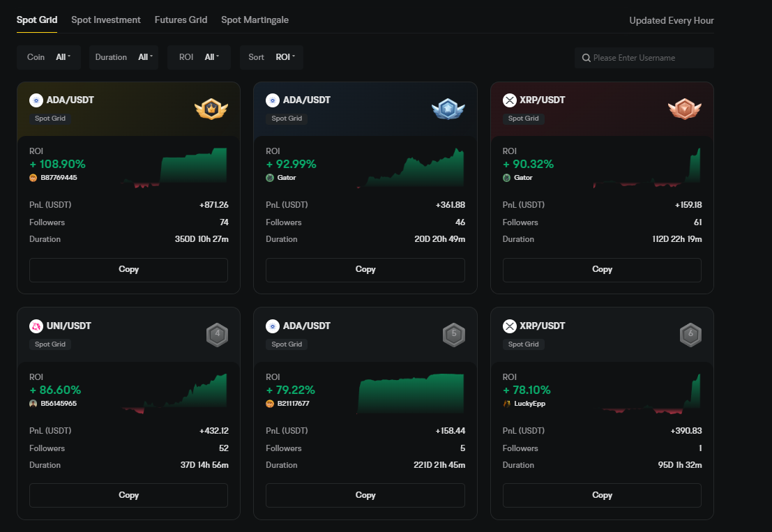Open the Sort by ROI dropdown
Viewport: 772px width, 532px height.
tap(271, 57)
